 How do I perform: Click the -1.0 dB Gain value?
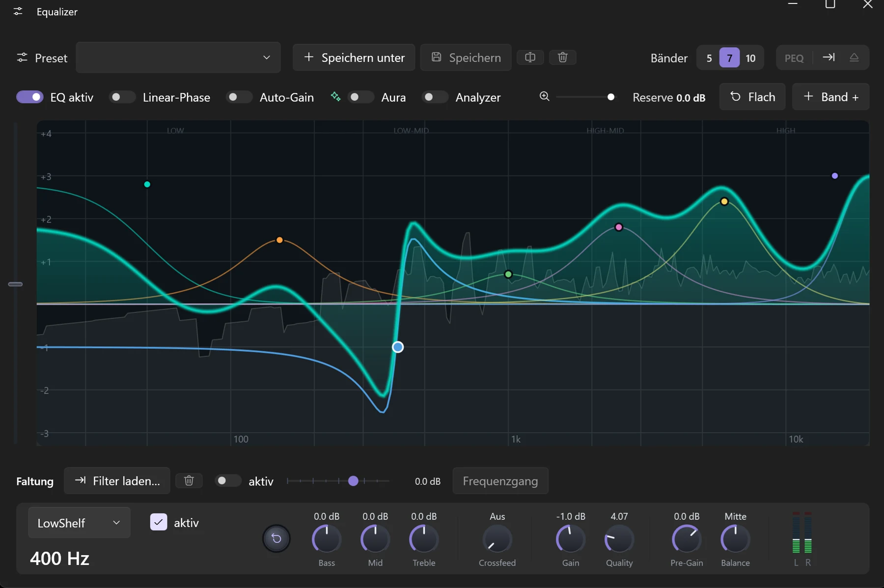click(571, 516)
